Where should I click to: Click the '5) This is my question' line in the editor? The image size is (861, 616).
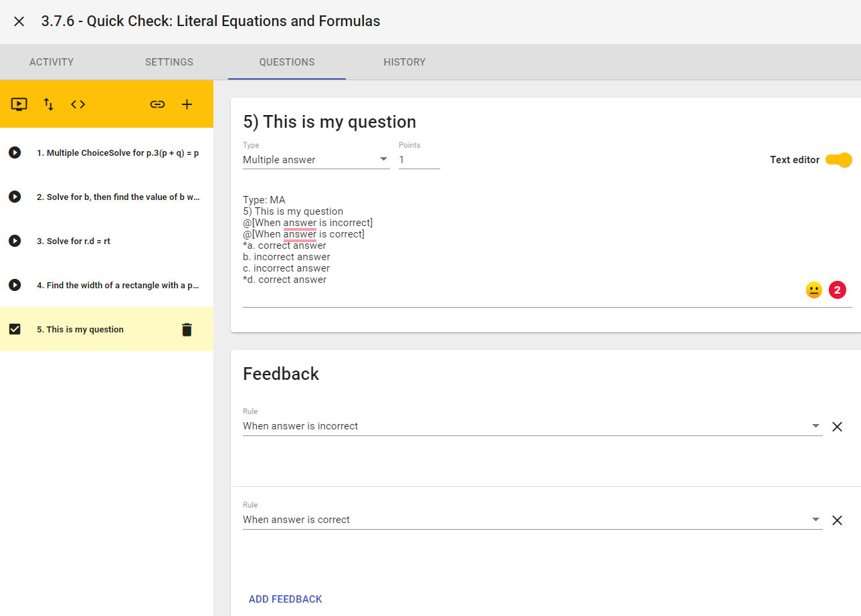pyautogui.click(x=293, y=211)
